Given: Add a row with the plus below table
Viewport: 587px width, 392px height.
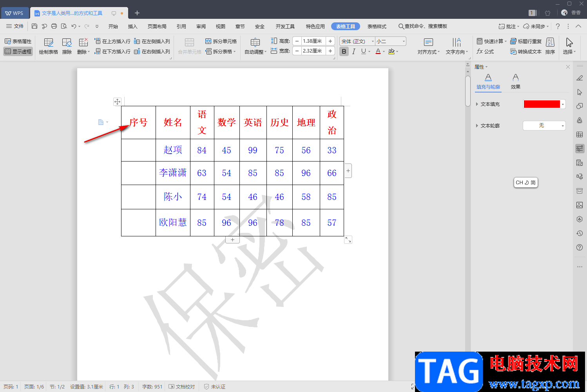Looking at the screenshot, I should 232,240.
